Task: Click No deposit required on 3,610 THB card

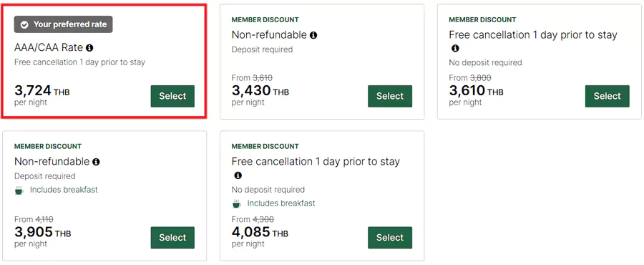Action: (x=485, y=62)
